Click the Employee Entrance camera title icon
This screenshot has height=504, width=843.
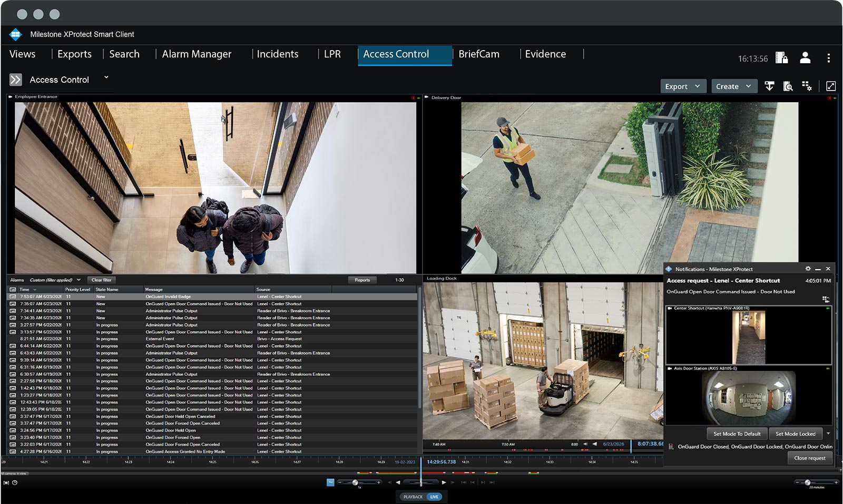coord(11,97)
